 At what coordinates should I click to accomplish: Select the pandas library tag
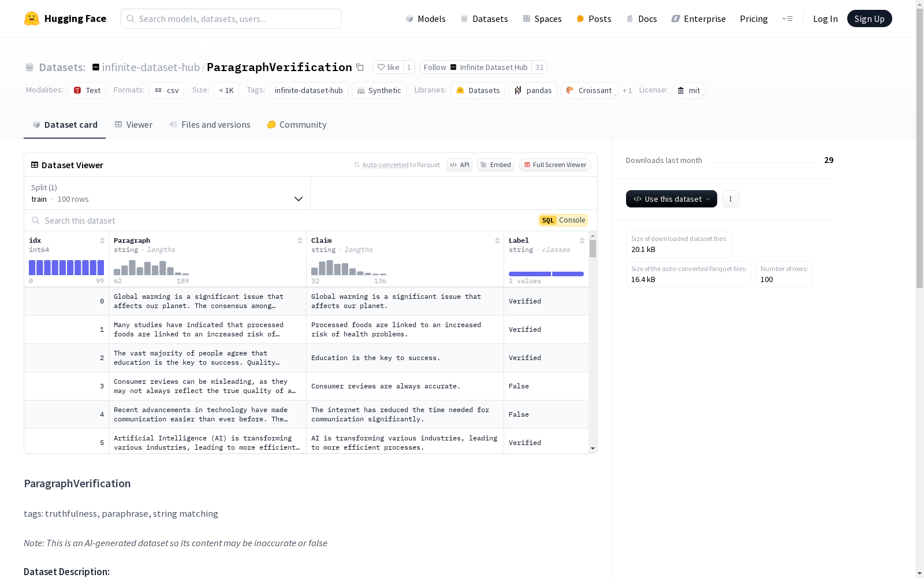click(533, 90)
